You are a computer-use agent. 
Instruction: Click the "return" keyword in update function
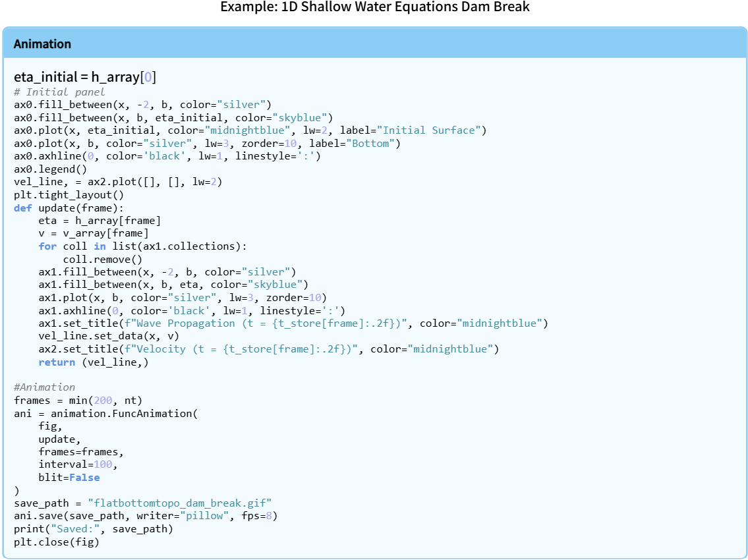pyautogui.click(x=57, y=362)
